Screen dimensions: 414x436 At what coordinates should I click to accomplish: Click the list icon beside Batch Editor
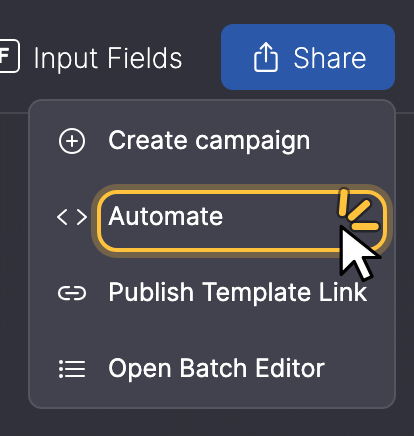tap(72, 369)
